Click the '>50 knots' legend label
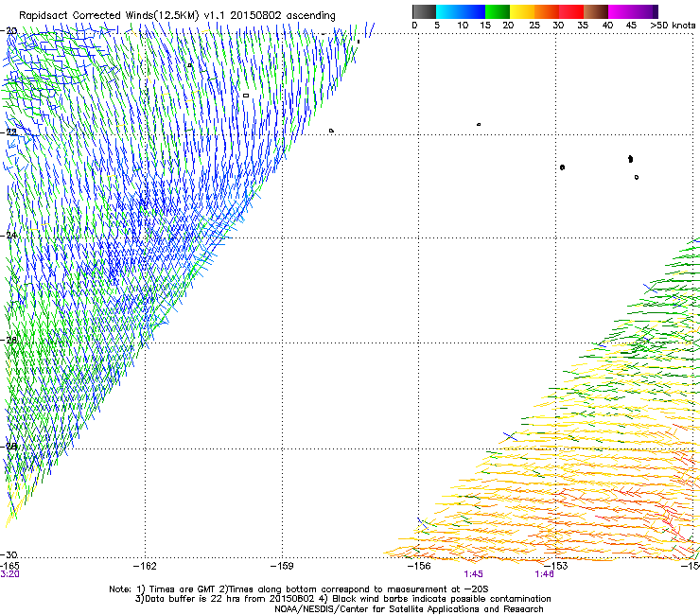The height and width of the screenshot is (615, 700). (x=673, y=26)
